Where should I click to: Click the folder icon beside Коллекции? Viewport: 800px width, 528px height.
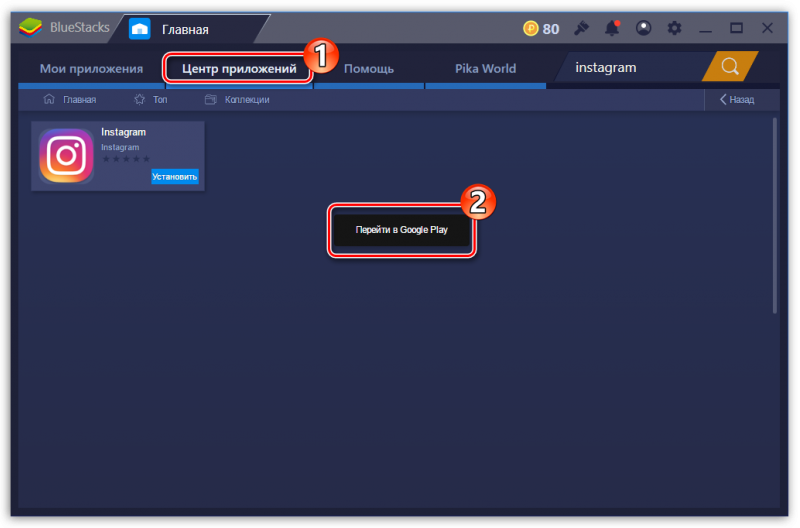pos(211,99)
